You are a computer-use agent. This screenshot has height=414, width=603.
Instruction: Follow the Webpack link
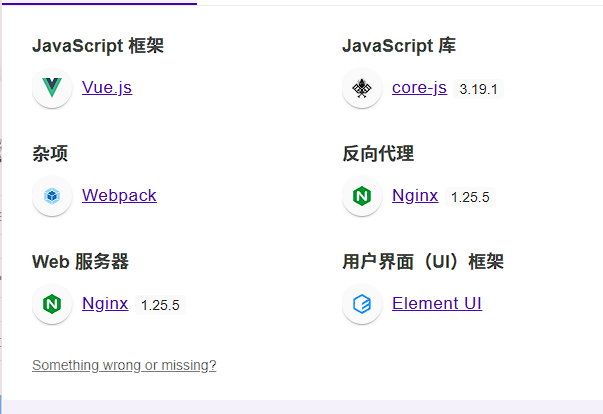[x=119, y=196]
